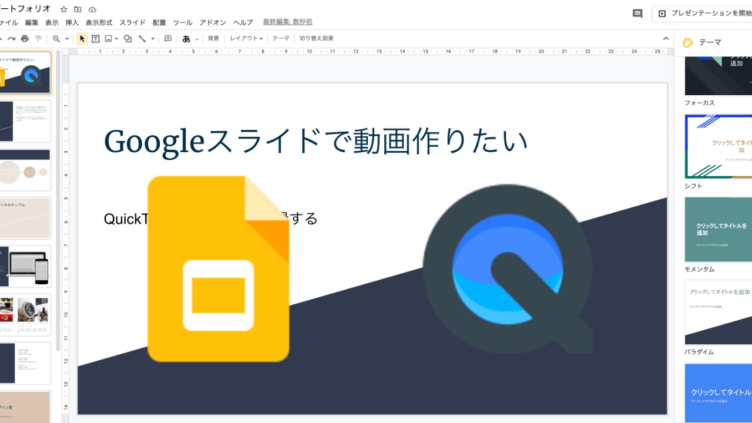Apply the フォーカス theme
752x423 pixels.
point(718,76)
